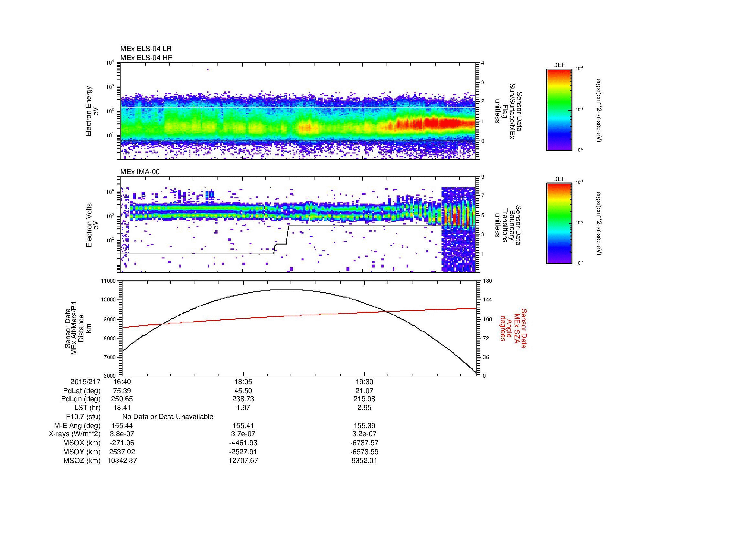Screen dimensions: 756x534
Task: Click the 'F10.7 (sfu)' row label
Action: click(x=83, y=416)
